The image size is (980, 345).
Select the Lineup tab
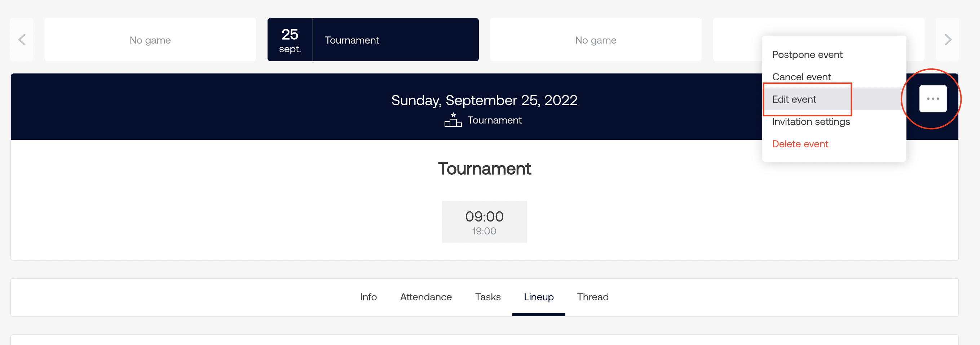point(539,297)
